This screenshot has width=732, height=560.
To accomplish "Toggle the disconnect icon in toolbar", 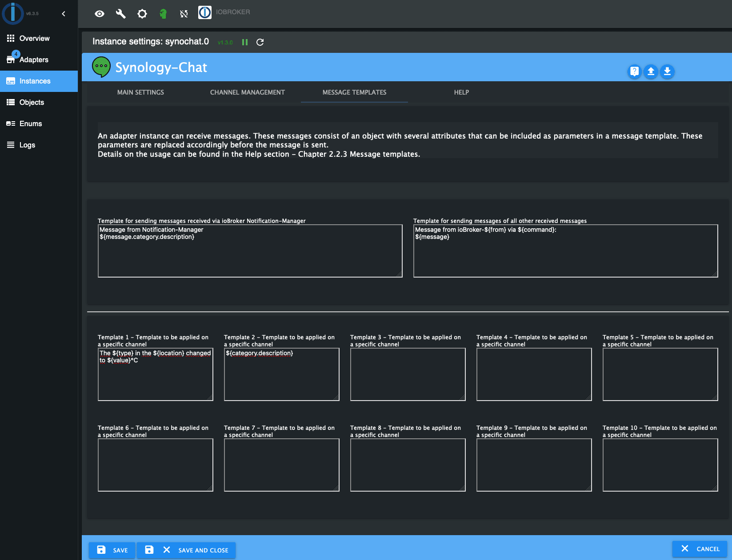I will (x=184, y=14).
